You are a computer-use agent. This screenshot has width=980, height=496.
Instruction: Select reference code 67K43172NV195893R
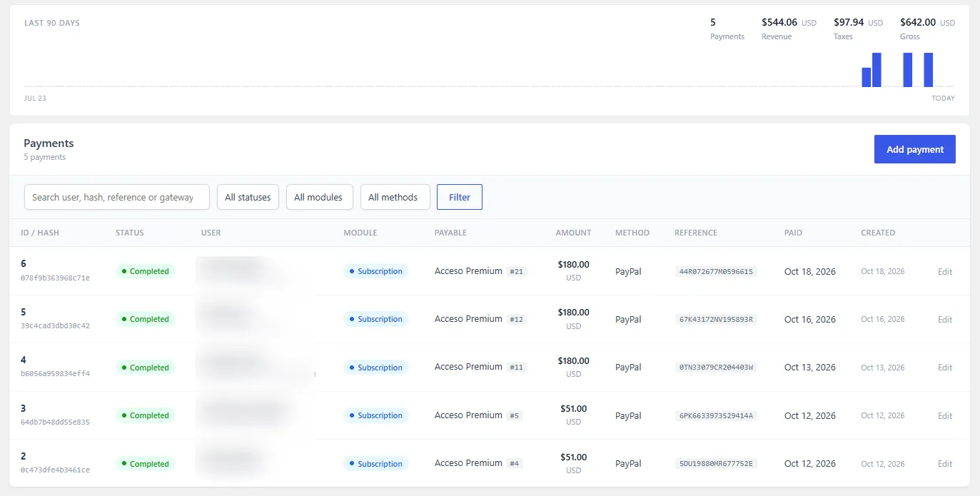(716, 320)
